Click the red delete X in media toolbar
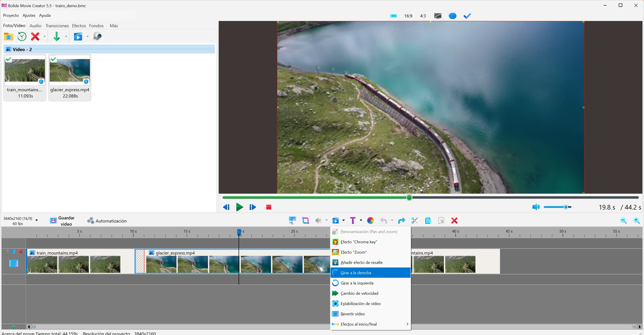The width and height of the screenshot is (644, 335). pyautogui.click(x=35, y=36)
